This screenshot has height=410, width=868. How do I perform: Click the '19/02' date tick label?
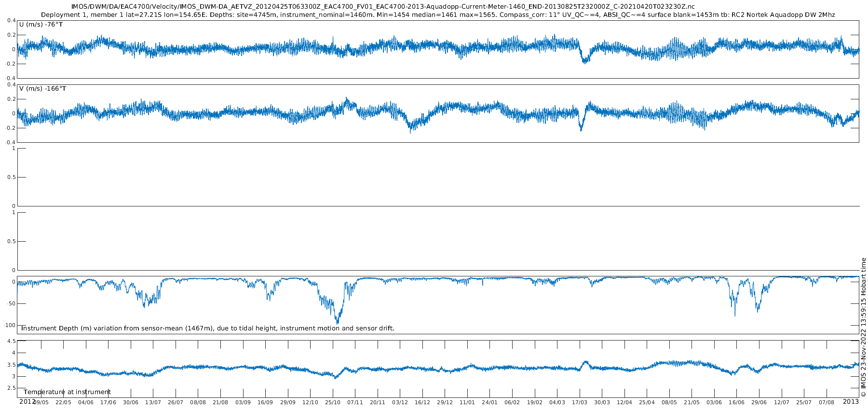click(534, 402)
